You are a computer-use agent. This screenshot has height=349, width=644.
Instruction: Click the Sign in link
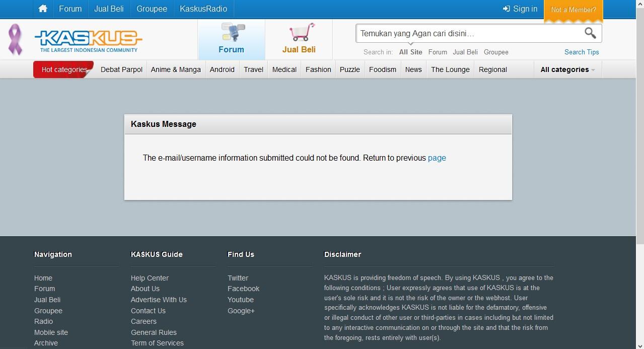tap(525, 9)
